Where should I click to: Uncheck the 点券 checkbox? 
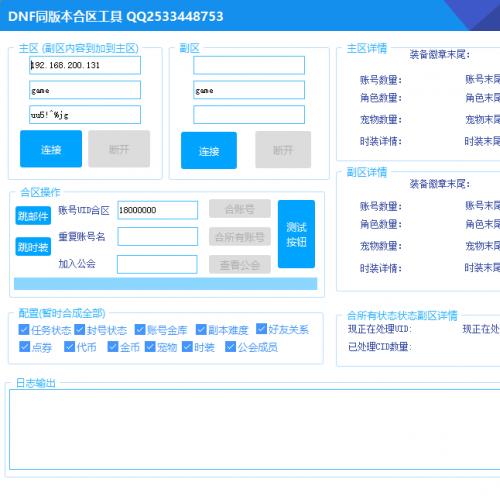(x=25, y=347)
